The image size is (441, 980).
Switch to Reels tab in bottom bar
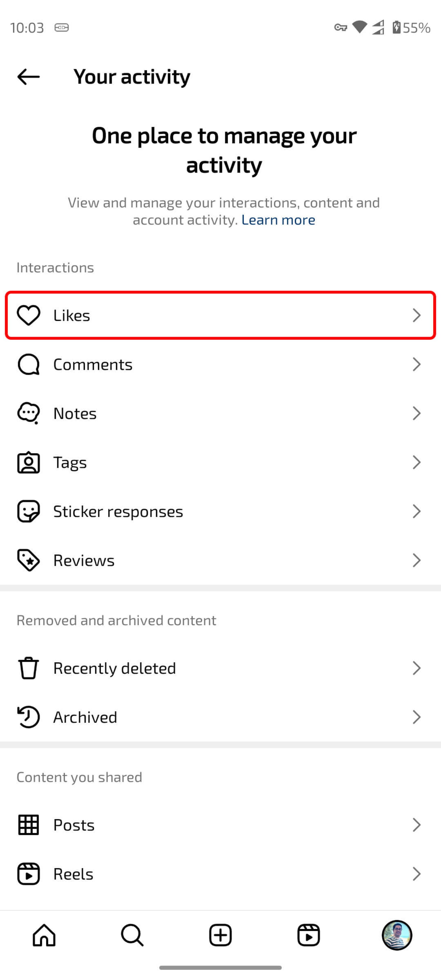click(309, 935)
